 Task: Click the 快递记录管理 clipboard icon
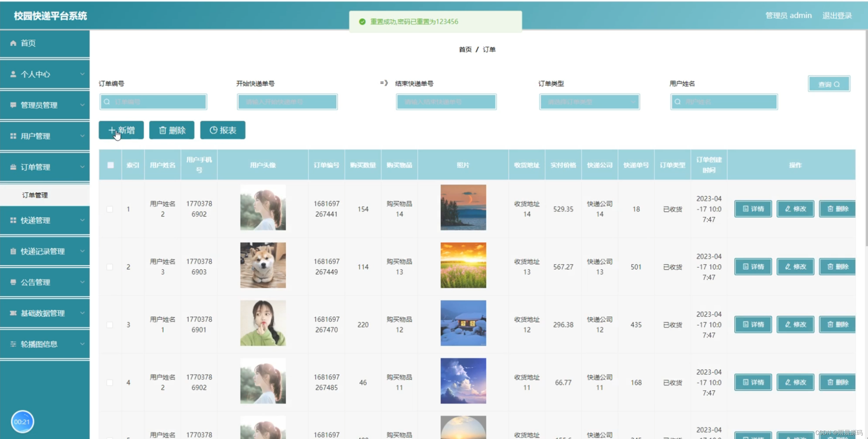pyautogui.click(x=13, y=251)
